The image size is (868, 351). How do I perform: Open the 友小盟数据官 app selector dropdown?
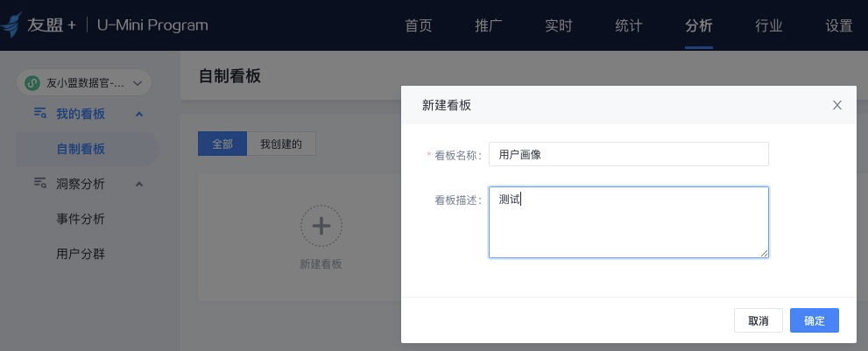[84, 83]
